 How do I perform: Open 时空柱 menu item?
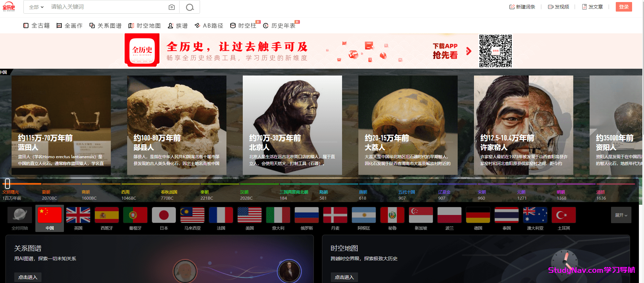(243, 26)
